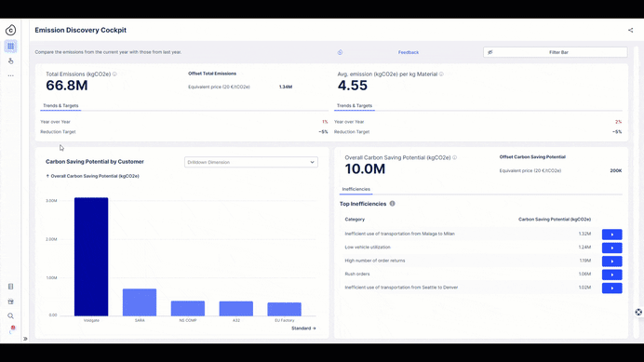
Task: Click the help lifebuoy icon at right edge
Action: pos(638,313)
